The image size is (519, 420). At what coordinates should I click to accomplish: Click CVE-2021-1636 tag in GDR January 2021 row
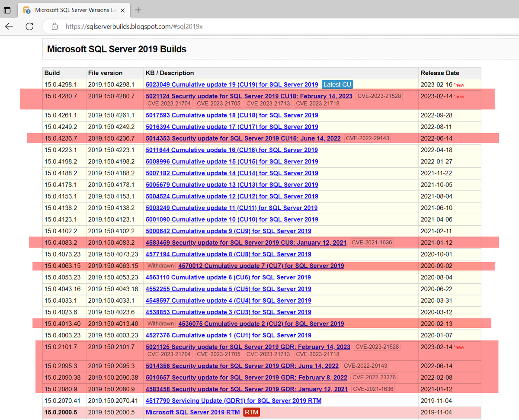tap(373, 389)
